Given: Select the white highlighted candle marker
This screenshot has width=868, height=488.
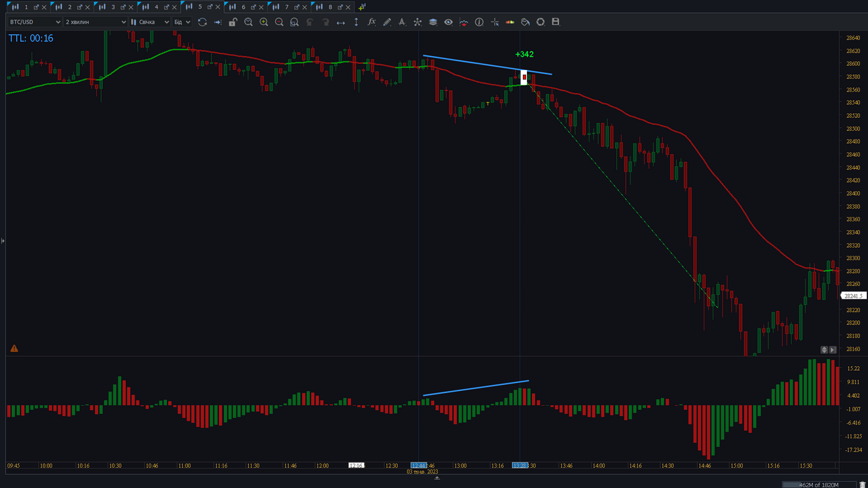Looking at the screenshot, I should (524, 77).
